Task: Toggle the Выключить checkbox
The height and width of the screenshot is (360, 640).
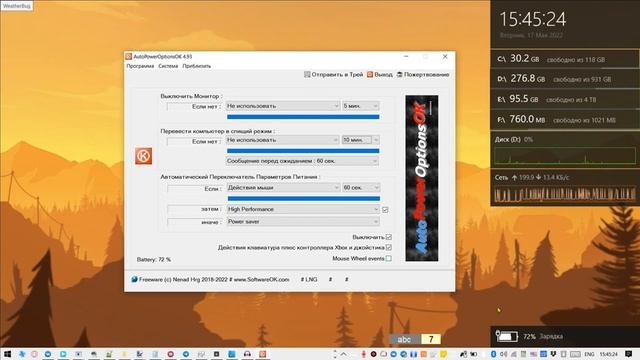Action: pos(389,237)
